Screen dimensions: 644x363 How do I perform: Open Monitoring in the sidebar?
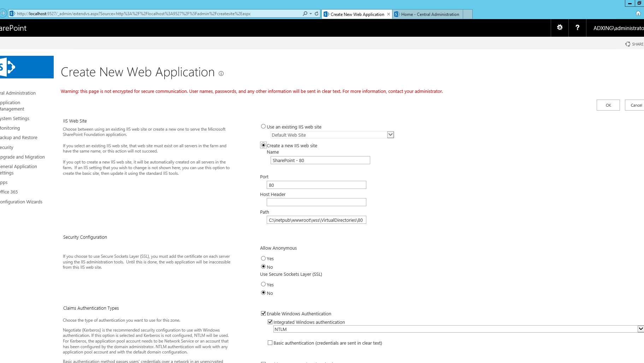pyautogui.click(x=10, y=128)
